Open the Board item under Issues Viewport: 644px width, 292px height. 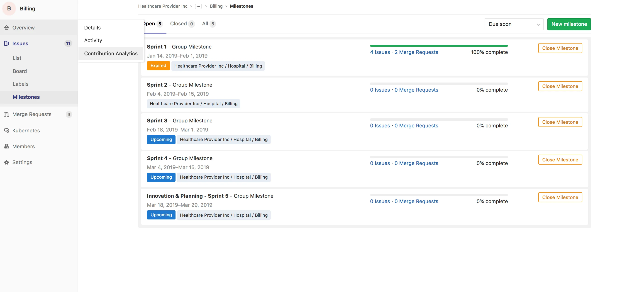(20, 71)
